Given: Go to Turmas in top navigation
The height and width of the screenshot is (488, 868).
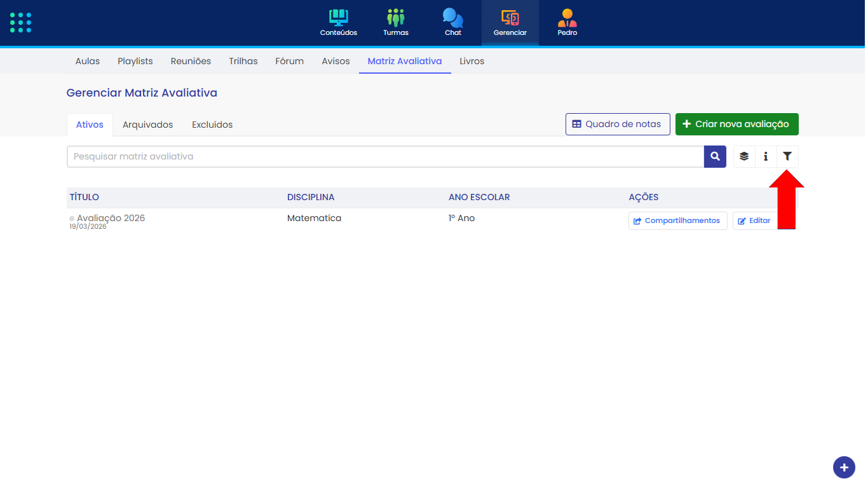Looking at the screenshot, I should [x=396, y=23].
